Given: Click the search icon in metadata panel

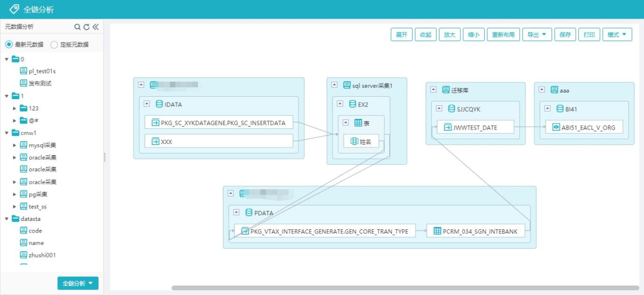Looking at the screenshot, I should pos(77,27).
